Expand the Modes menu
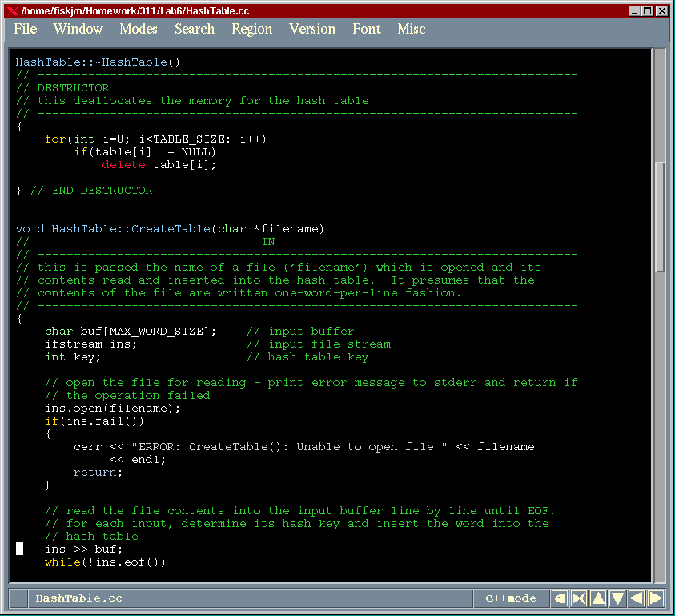Viewport: 675px width, 616px height. pyautogui.click(x=139, y=29)
